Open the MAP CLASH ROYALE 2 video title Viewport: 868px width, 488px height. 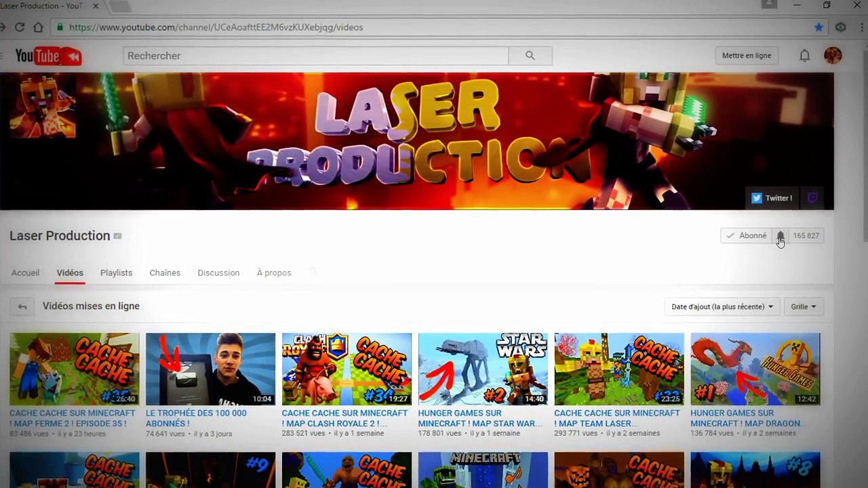(x=344, y=418)
